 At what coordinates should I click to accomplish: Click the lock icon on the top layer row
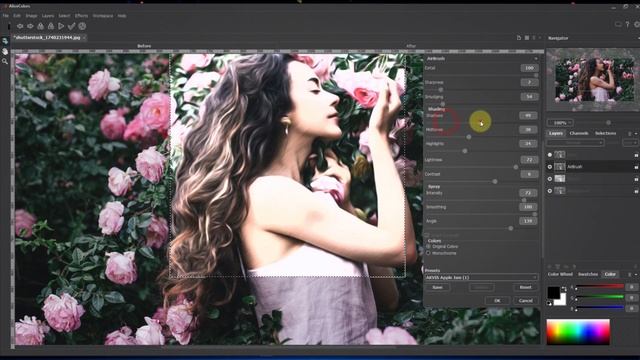(x=636, y=155)
